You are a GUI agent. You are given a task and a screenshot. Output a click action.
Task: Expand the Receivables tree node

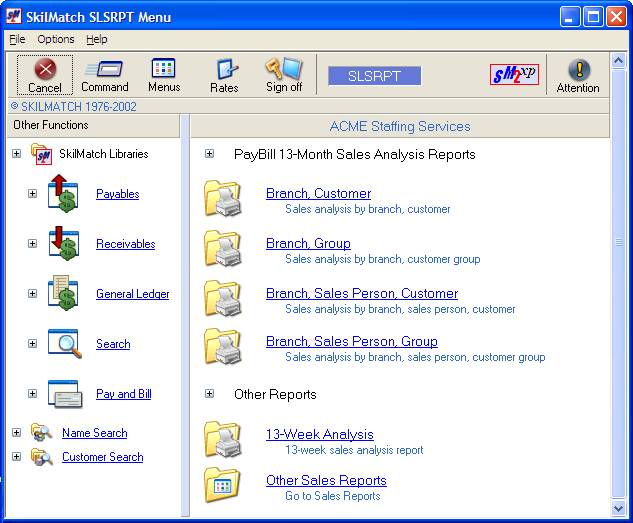coord(32,243)
